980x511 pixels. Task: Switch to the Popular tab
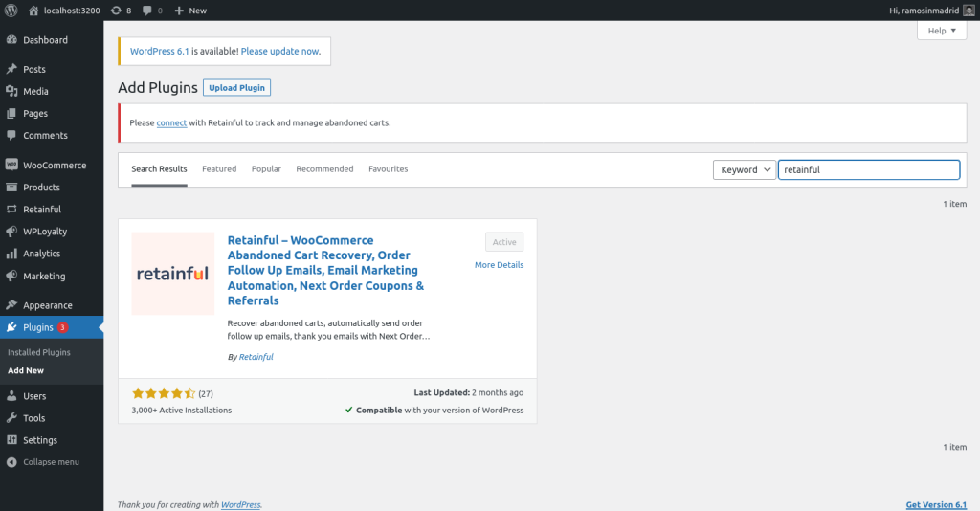(266, 169)
